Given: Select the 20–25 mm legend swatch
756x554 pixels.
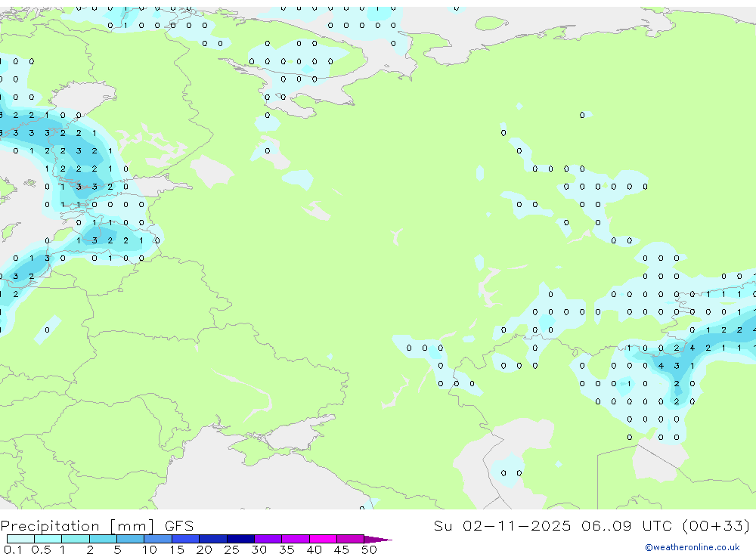Looking at the screenshot, I should (x=212, y=539).
